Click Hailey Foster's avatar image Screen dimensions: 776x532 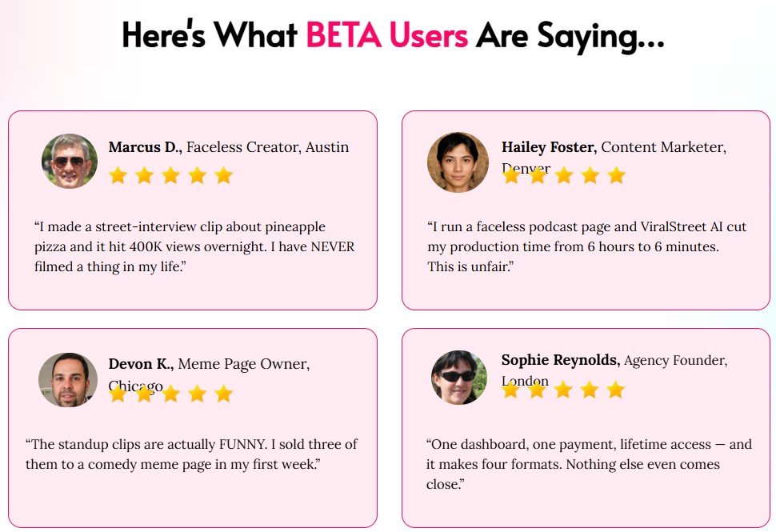tap(458, 162)
